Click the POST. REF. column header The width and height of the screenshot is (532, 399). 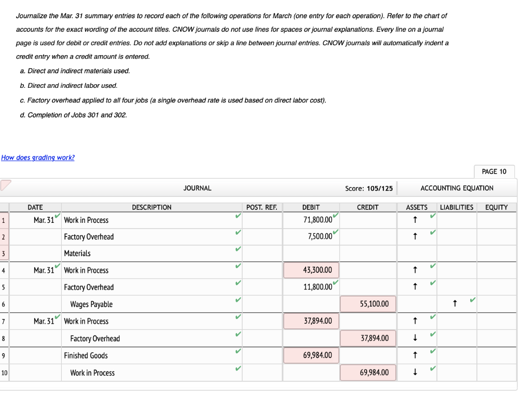pyautogui.click(x=262, y=207)
